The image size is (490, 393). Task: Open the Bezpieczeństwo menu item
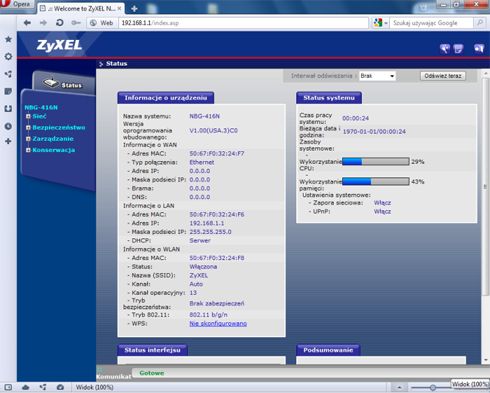[x=59, y=128]
